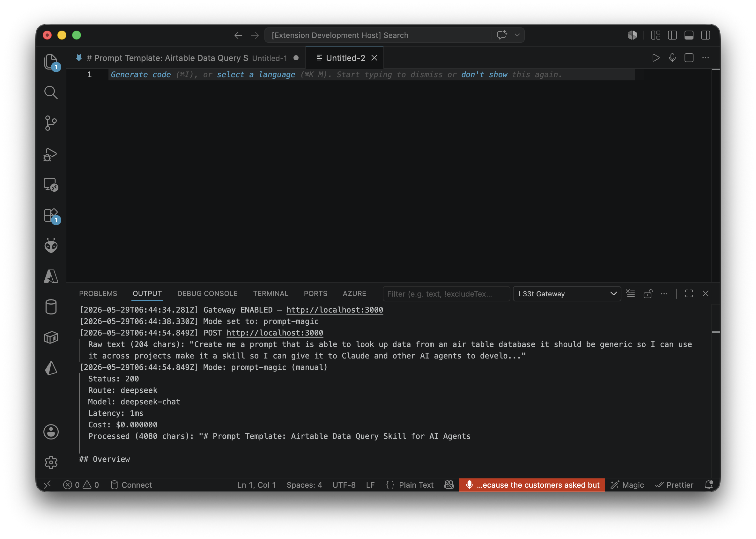Toggle the secondary side bar
Image resolution: width=756 pixels, height=539 pixels.
[706, 35]
